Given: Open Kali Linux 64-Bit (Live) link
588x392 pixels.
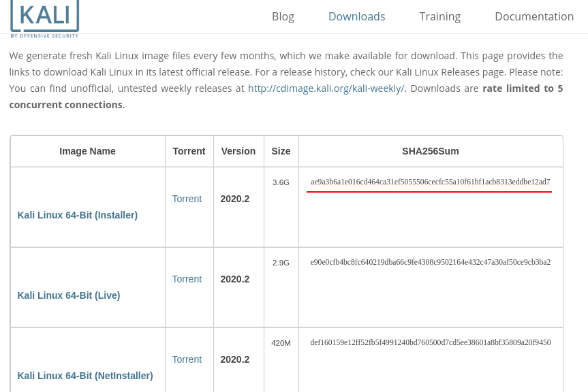Looking at the screenshot, I should pyautogui.click(x=69, y=295).
